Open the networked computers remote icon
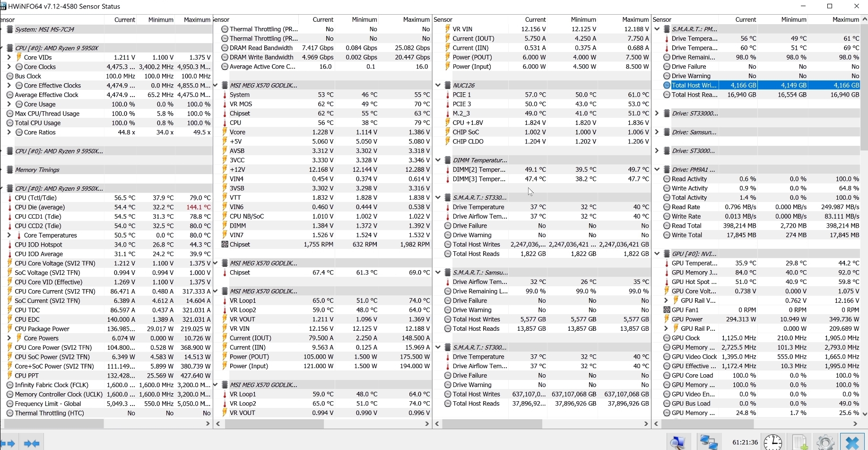Image resolution: width=868 pixels, height=450 pixels. point(708,442)
